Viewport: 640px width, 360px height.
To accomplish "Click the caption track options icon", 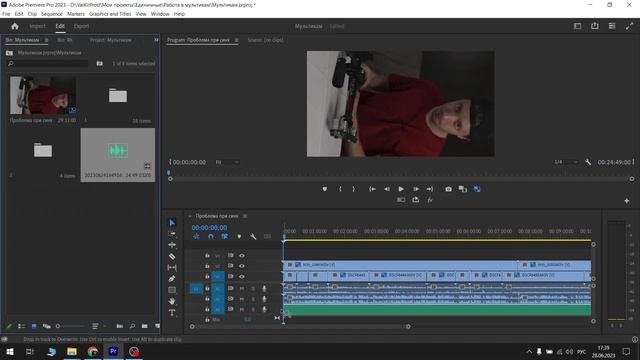I will (267, 236).
